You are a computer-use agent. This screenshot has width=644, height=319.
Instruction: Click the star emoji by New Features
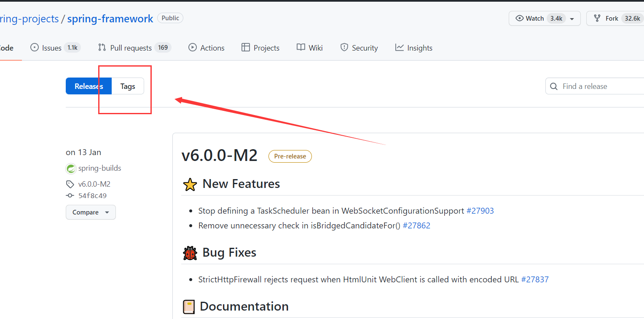(x=190, y=185)
